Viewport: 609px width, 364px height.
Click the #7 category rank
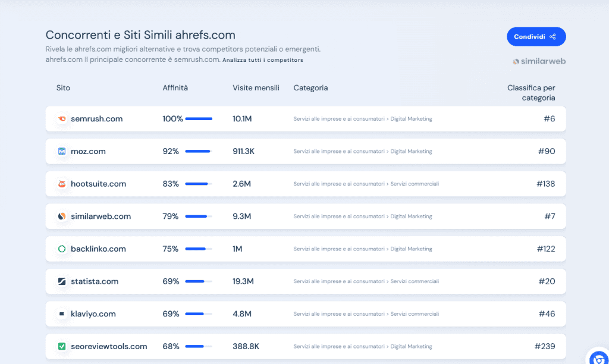pos(550,216)
